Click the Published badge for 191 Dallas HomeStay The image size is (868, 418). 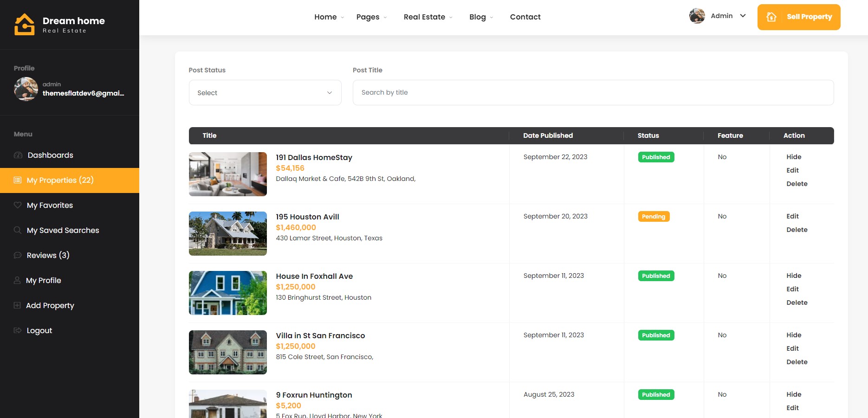[x=656, y=157]
